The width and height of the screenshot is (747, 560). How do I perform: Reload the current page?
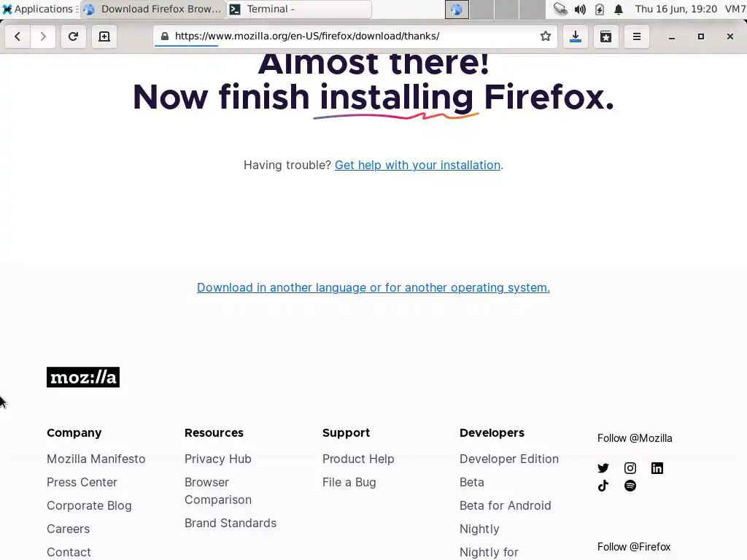73,36
